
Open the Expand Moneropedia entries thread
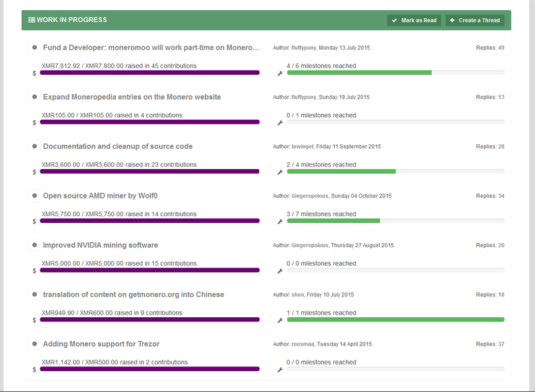[131, 97]
